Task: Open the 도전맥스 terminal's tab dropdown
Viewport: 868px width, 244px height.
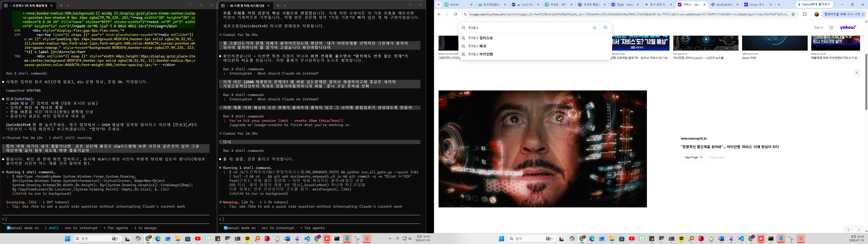Action: 68,5
